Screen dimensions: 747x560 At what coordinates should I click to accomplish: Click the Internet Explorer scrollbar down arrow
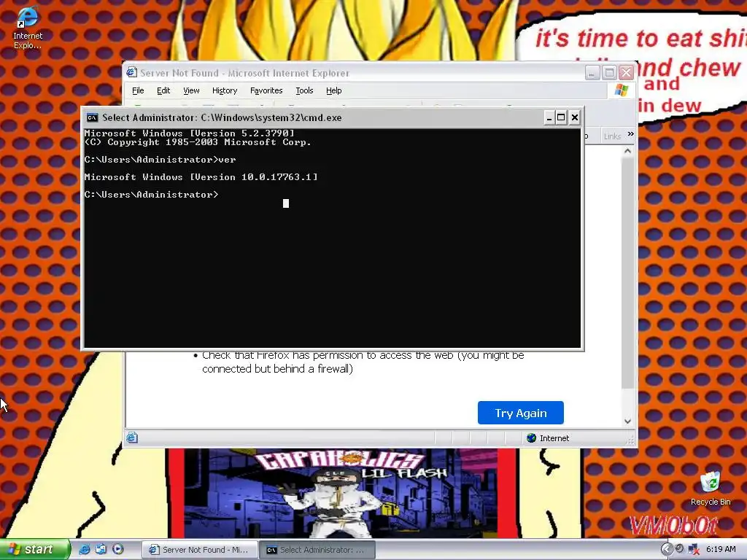click(x=627, y=421)
